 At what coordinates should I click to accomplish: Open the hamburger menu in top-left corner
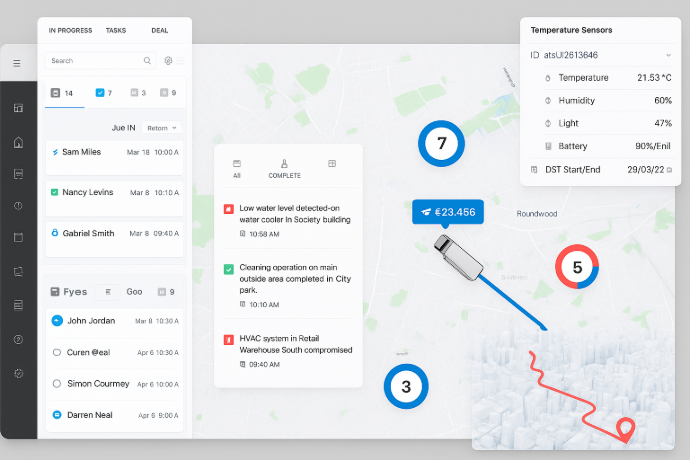pos(17,63)
